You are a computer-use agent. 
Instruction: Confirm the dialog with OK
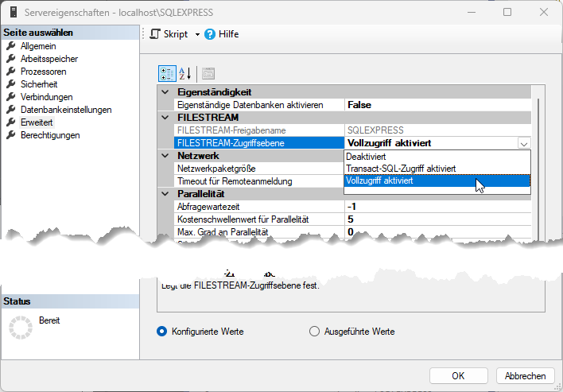(458, 376)
